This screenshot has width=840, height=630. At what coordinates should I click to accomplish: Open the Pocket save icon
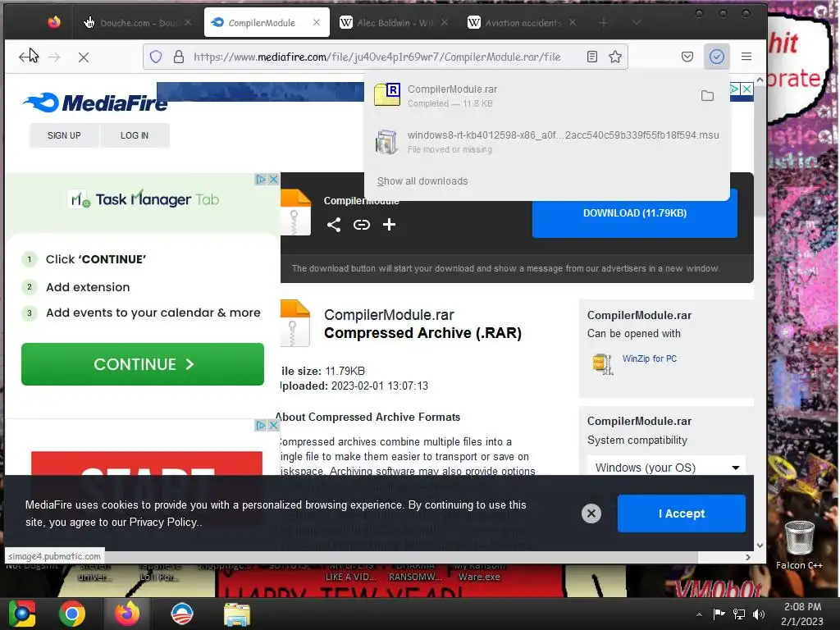687,57
